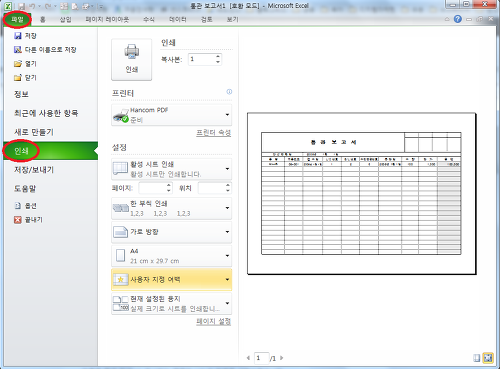Click the 프린터 속성 link

213,133
